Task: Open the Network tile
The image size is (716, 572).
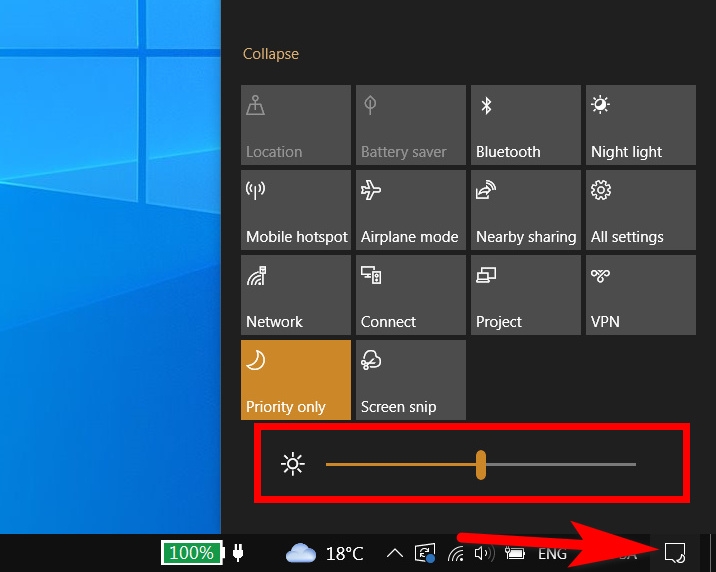Action: 296,295
